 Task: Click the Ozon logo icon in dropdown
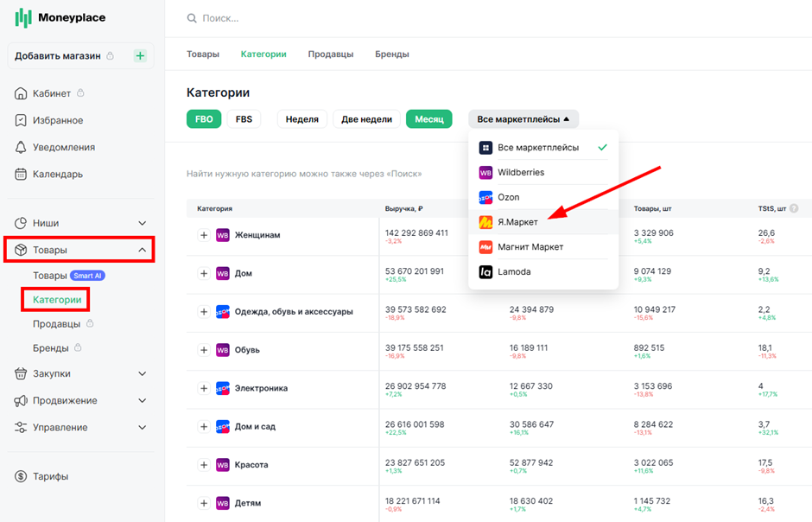point(485,197)
